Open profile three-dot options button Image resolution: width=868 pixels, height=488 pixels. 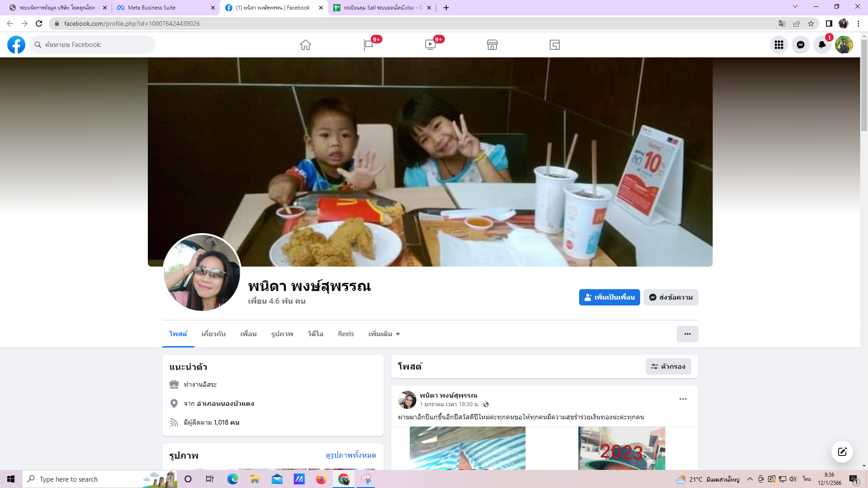tap(687, 334)
